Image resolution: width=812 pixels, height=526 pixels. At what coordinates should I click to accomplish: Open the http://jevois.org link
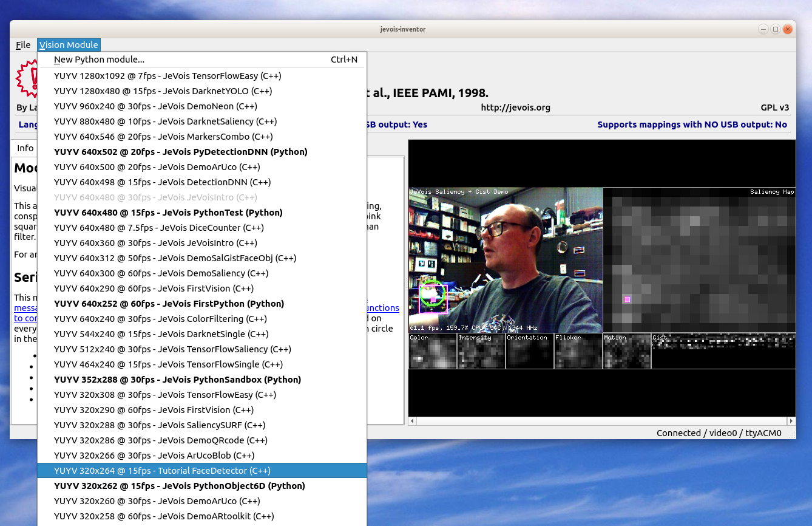click(515, 108)
